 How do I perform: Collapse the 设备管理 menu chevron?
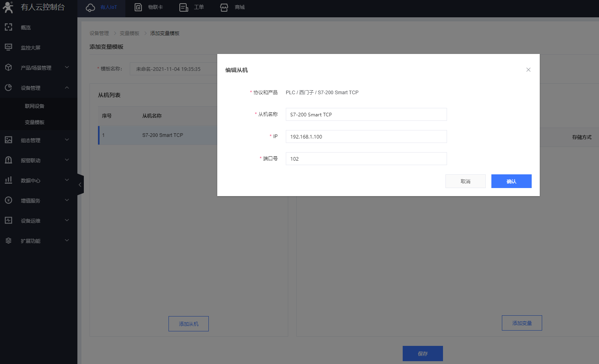click(67, 87)
